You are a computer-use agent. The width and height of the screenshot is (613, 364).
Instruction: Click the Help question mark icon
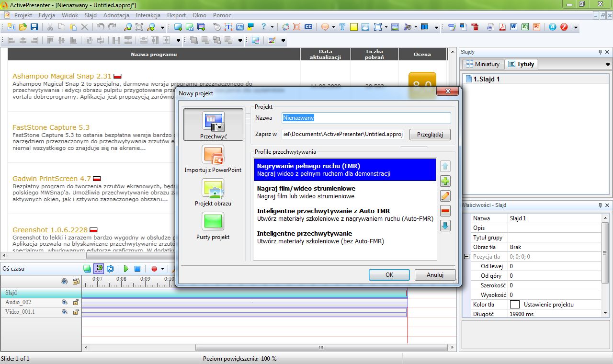263,27
